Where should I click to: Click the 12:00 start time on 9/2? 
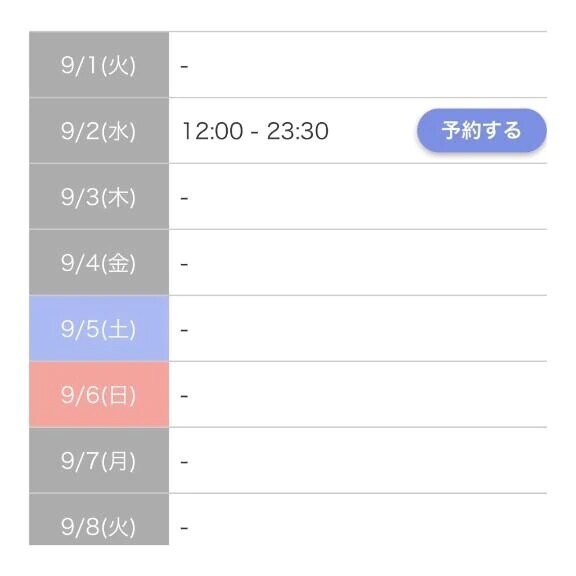[x=213, y=131]
